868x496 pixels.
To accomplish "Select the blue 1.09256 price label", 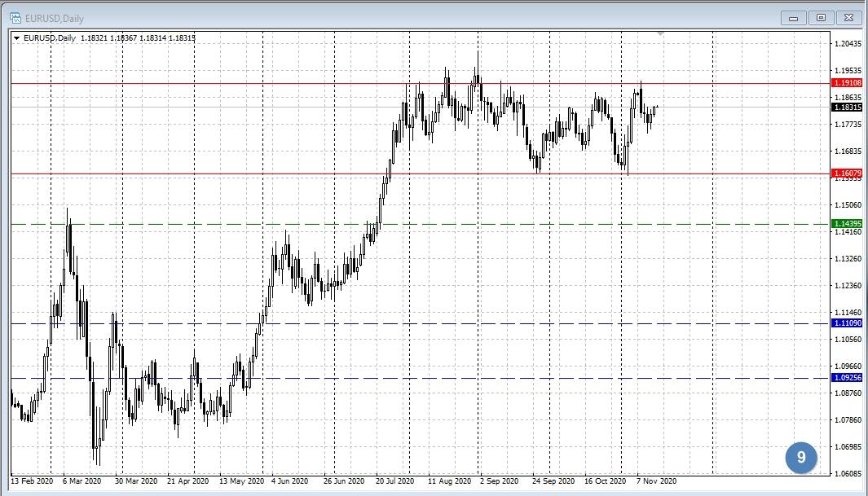I will click(848, 378).
